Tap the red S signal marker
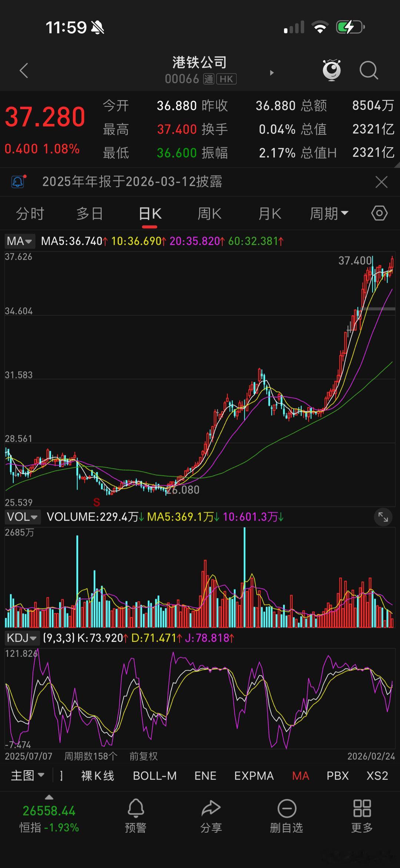This screenshot has width=400, height=868. (97, 502)
